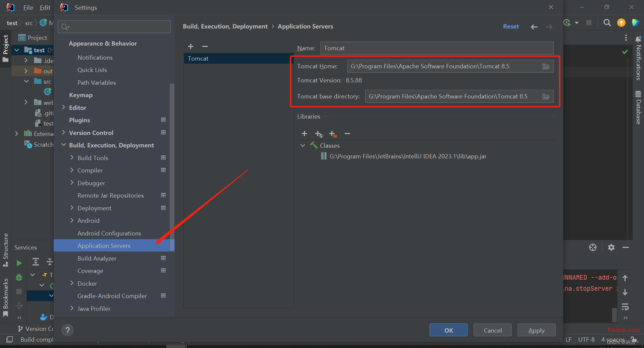Screen dimensions: 644x348
Task: Open Remote Jar Repositories settings
Action: 111,196
